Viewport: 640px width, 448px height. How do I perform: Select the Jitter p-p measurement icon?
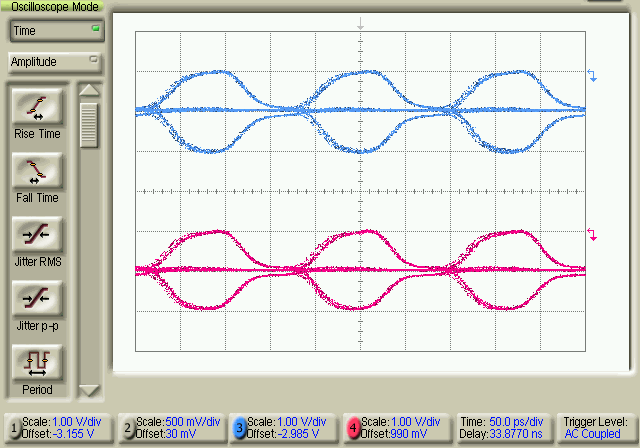(37, 299)
